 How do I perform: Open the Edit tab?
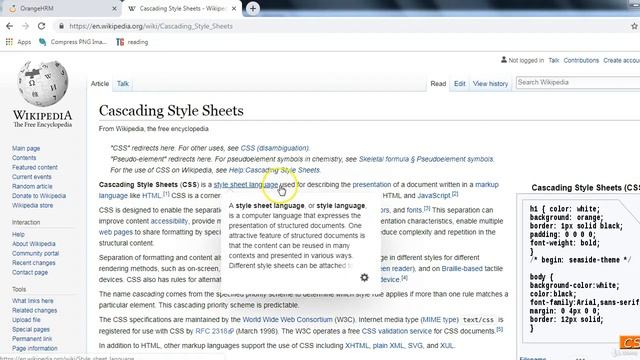point(460,84)
